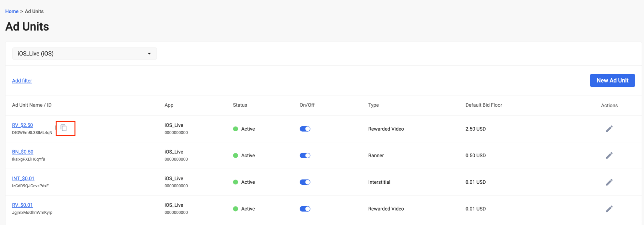The image size is (644, 225).
Task: Click the Default Bid Floor column header
Action: 484,105
